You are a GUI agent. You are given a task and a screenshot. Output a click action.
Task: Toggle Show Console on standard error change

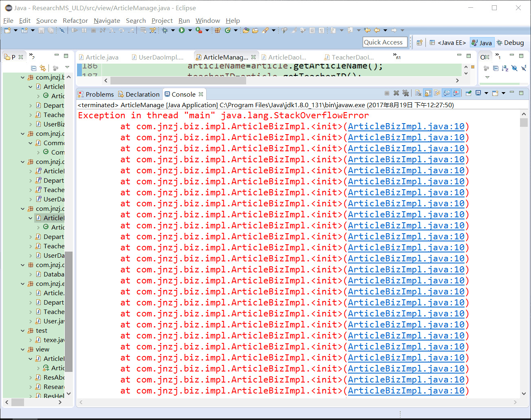click(x=456, y=93)
